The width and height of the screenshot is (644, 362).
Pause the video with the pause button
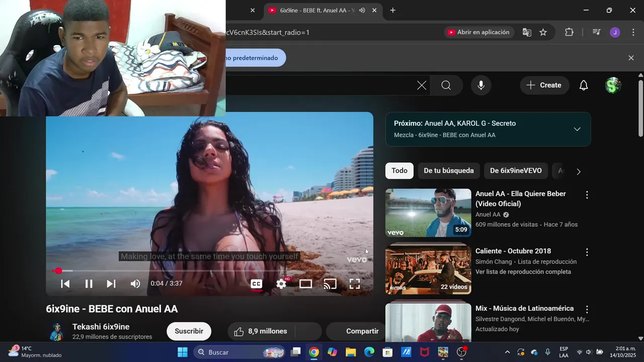point(89,284)
